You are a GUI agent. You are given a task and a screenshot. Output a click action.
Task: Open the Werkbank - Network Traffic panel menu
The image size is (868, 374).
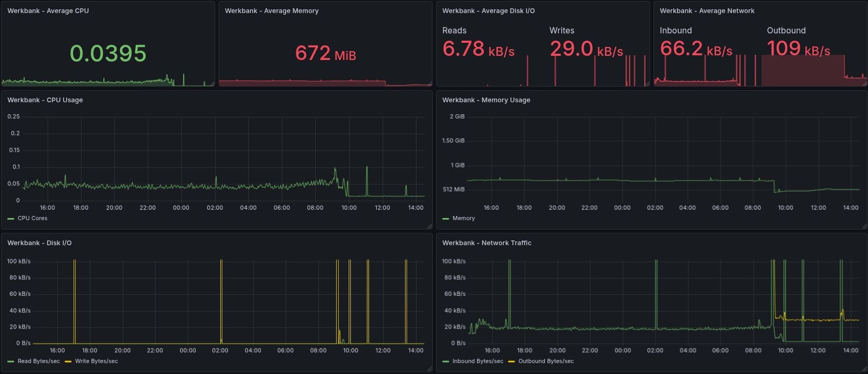pyautogui.click(x=486, y=243)
